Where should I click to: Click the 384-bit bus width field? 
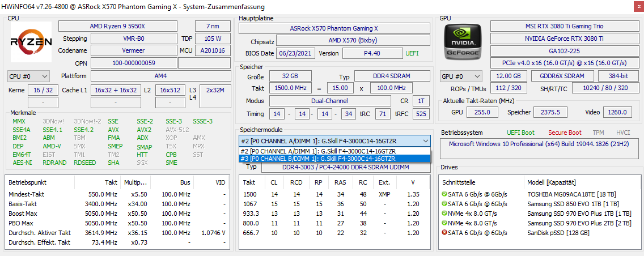point(618,76)
